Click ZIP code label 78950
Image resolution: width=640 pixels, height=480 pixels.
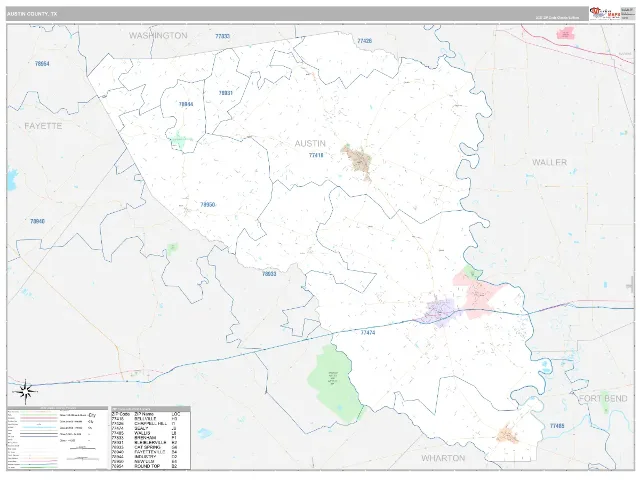208,205
